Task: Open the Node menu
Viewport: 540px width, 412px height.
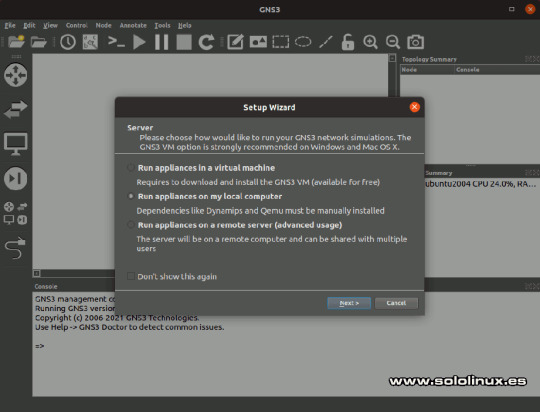Action: point(103,25)
